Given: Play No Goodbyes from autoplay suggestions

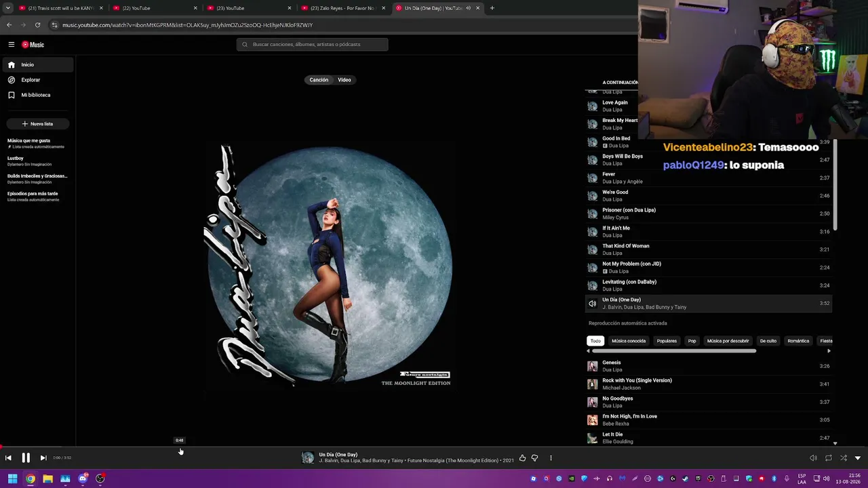Looking at the screenshot, I should (709, 402).
